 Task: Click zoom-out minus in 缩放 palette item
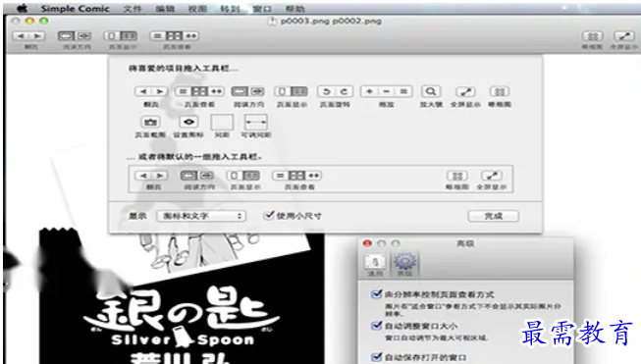(387, 91)
